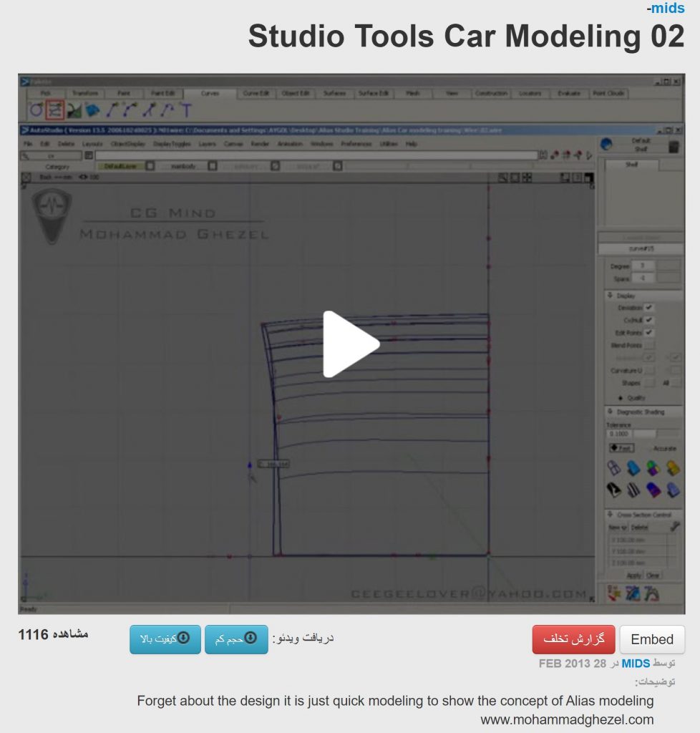The width and height of the screenshot is (700, 733).
Task: Download the high-quality video via کیفیت بالا
Action: (x=165, y=639)
